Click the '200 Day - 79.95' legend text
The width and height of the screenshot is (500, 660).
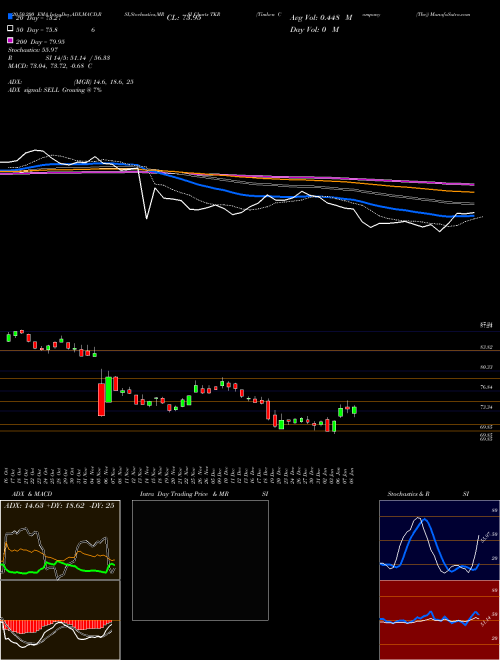point(40,42)
